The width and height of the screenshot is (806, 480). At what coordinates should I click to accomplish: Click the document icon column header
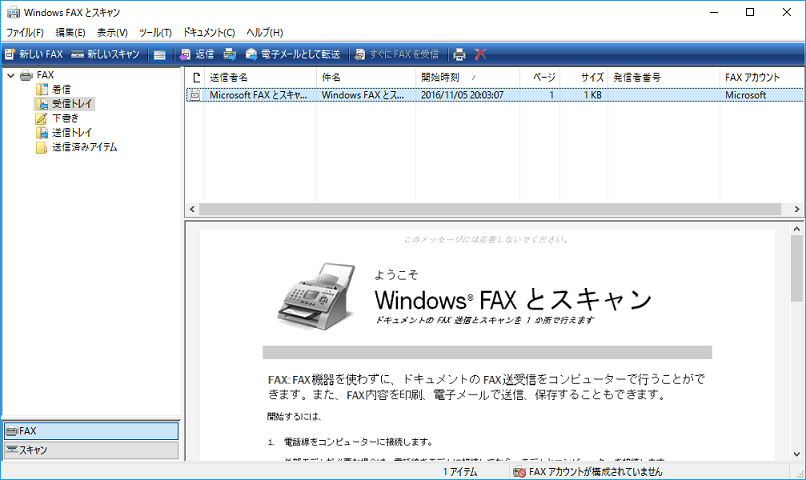coord(195,78)
